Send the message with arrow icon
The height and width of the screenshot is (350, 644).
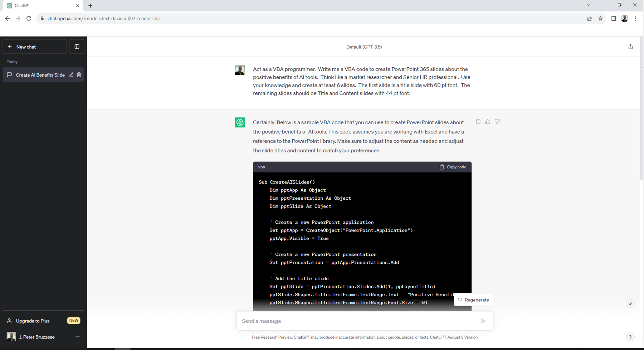point(483,321)
